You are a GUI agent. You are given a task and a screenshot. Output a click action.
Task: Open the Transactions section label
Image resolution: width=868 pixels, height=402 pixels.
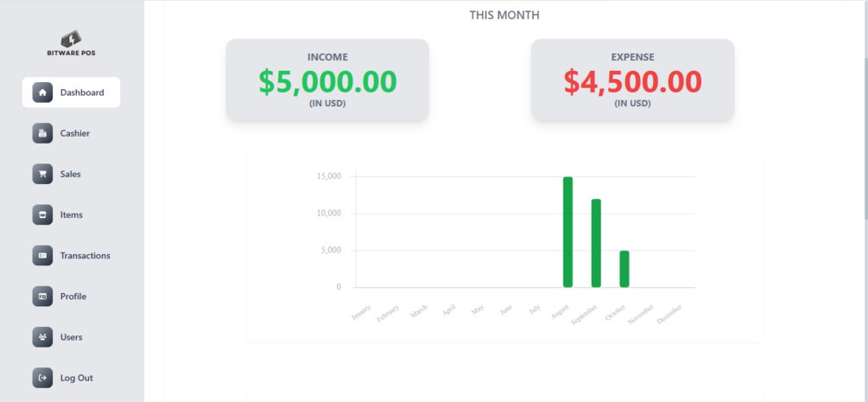pyautogui.click(x=85, y=256)
